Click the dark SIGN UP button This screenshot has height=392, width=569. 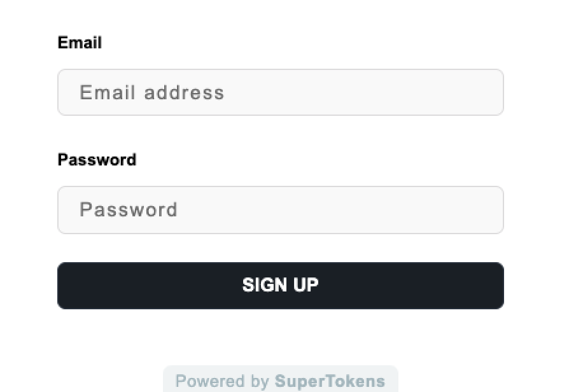(280, 285)
